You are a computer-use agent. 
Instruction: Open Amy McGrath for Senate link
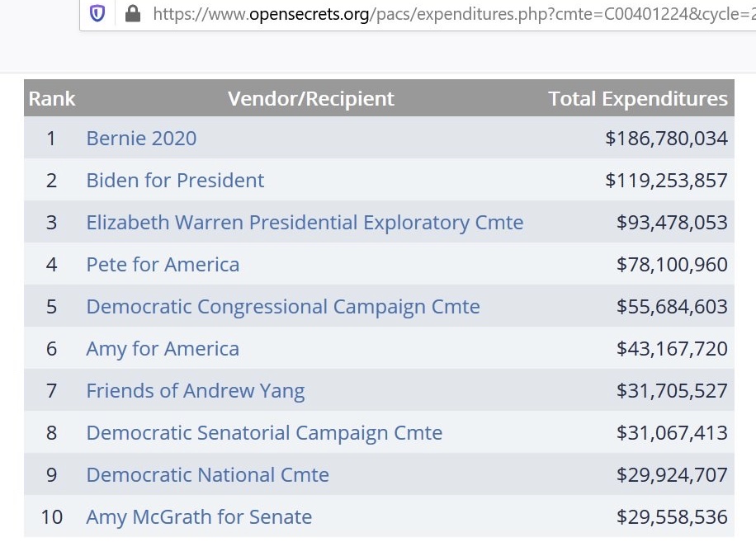click(x=199, y=516)
